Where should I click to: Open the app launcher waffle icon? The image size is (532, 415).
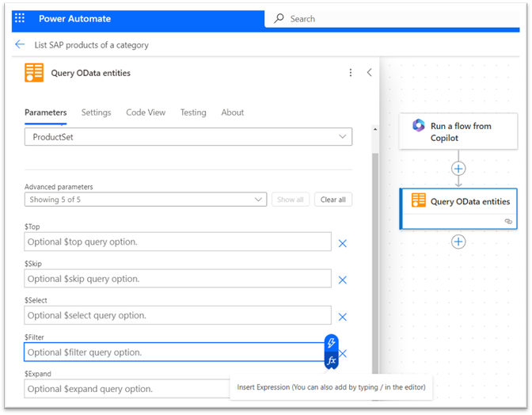click(20, 18)
